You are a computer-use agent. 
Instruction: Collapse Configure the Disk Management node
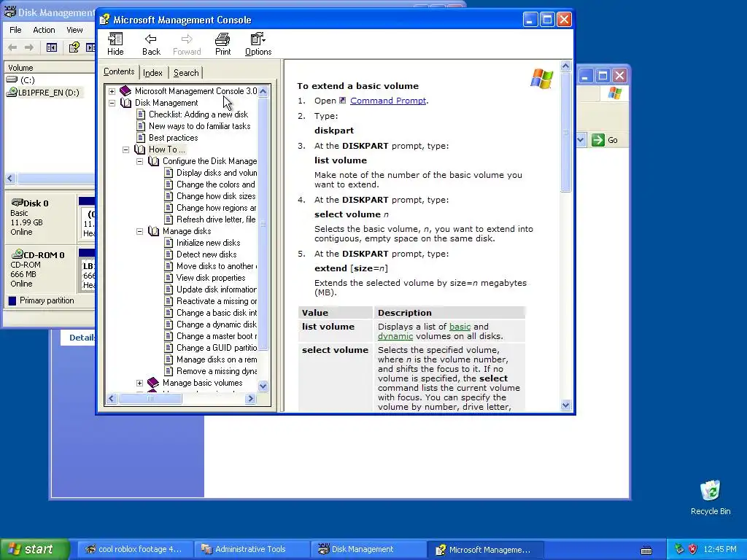tap(139, 161)
